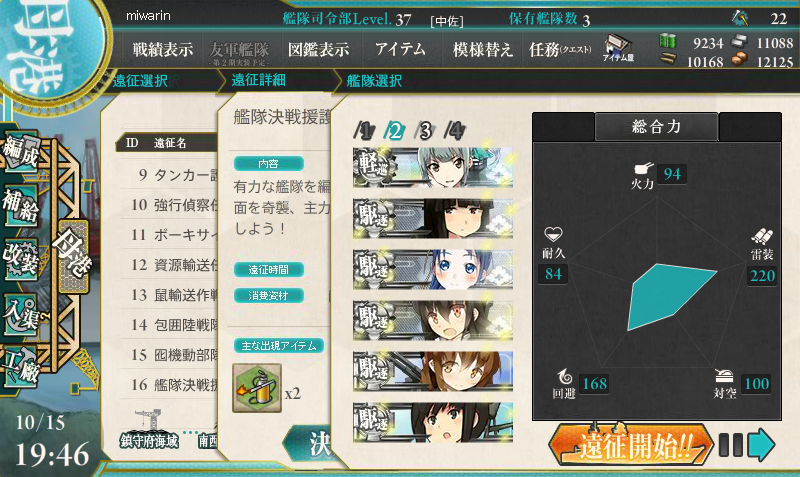Select fleet number 4 tab
The image size is (800, 477).
click(x=455, y=131)
